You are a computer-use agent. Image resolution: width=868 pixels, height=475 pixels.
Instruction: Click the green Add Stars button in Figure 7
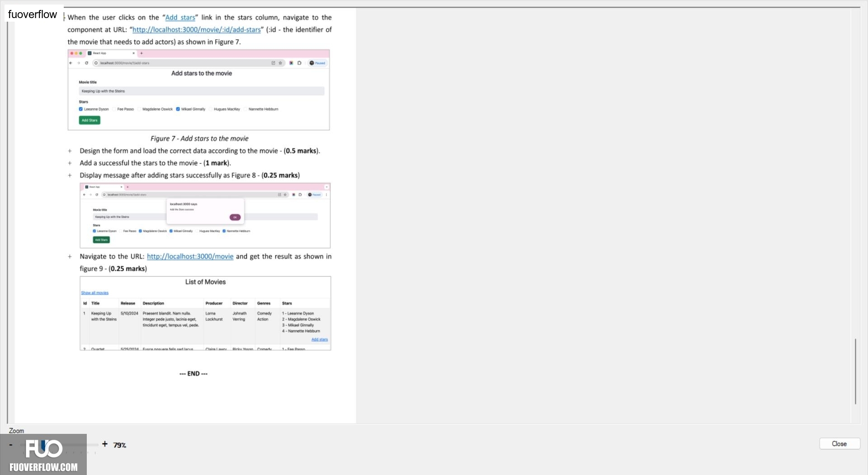[90, 120]
